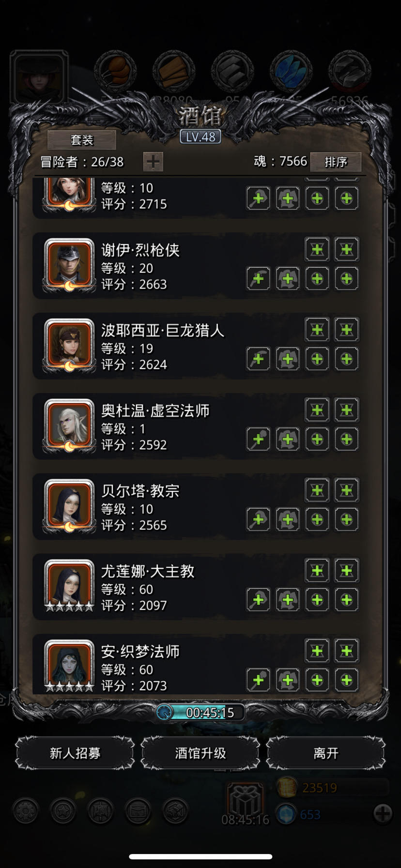Click the 酒馆升级 upgrade tavern button
Screen dimensions: 401x868
[x=200, y=753]
